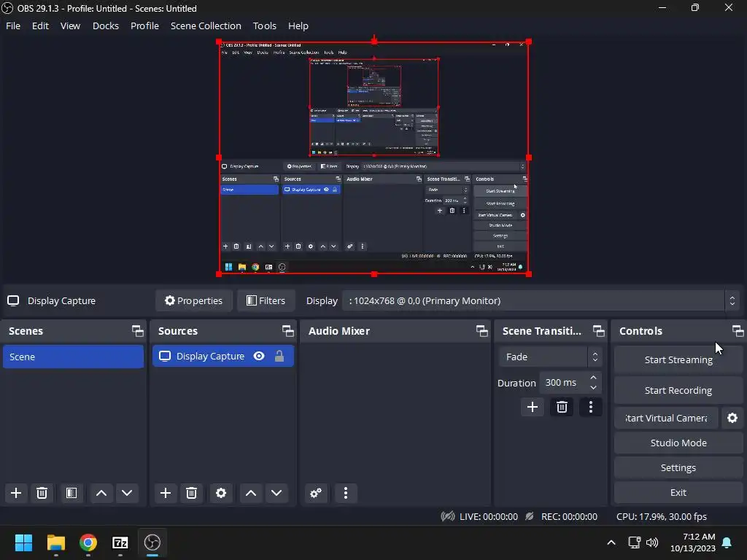The height and width of the screenshot is (560, 747).
Task: Open Display monitor dropdown
Action: coord(541,301)
